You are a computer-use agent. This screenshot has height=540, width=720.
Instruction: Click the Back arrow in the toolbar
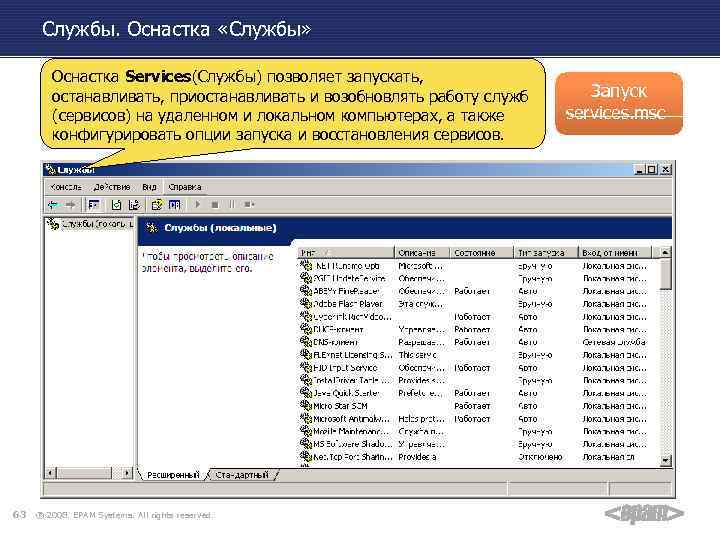(53, 205)
